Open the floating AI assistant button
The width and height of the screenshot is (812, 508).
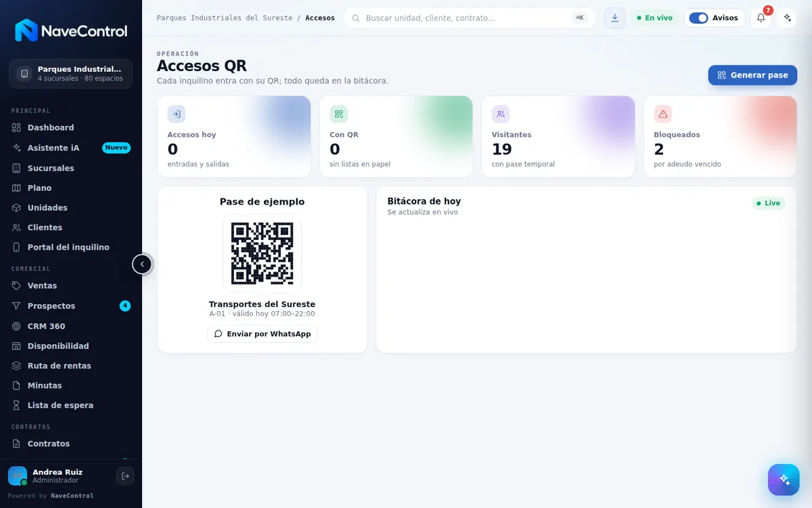[784, 480]
